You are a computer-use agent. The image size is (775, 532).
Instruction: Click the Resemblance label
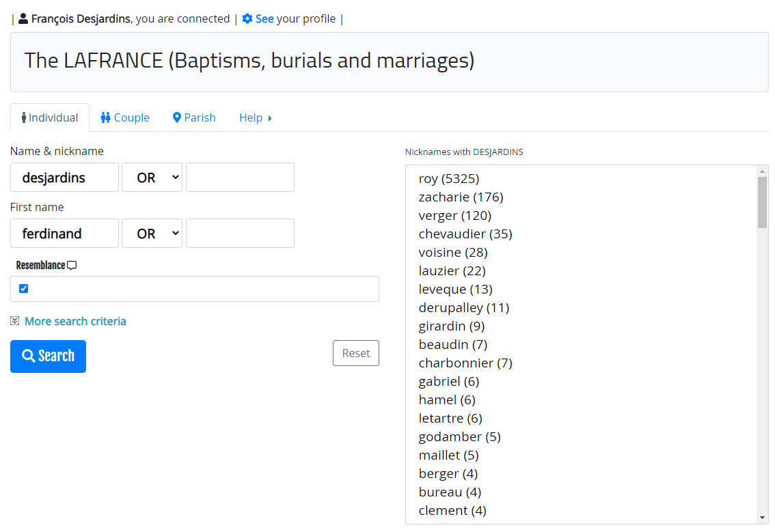coord(40,265)
